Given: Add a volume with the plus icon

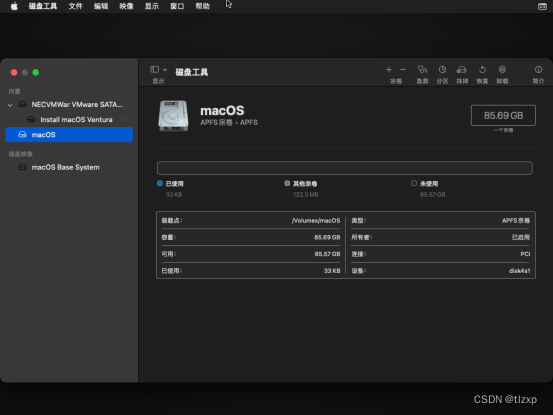Looking at the screenshot, I should (x=389, y=70).
